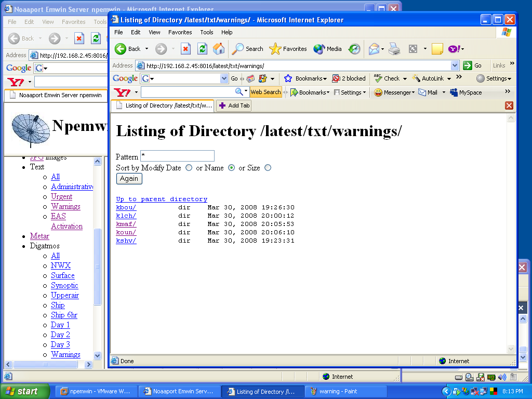The height and width of the screenshot is (399, 532).
Task: Switch to npemwin - VMware taskbar button
Action: [x=96, y=391]
